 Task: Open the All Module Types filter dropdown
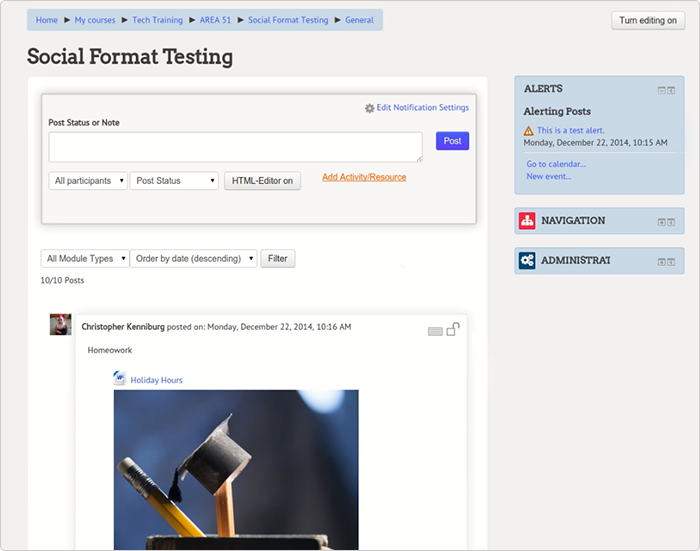(x=85, y=259)
